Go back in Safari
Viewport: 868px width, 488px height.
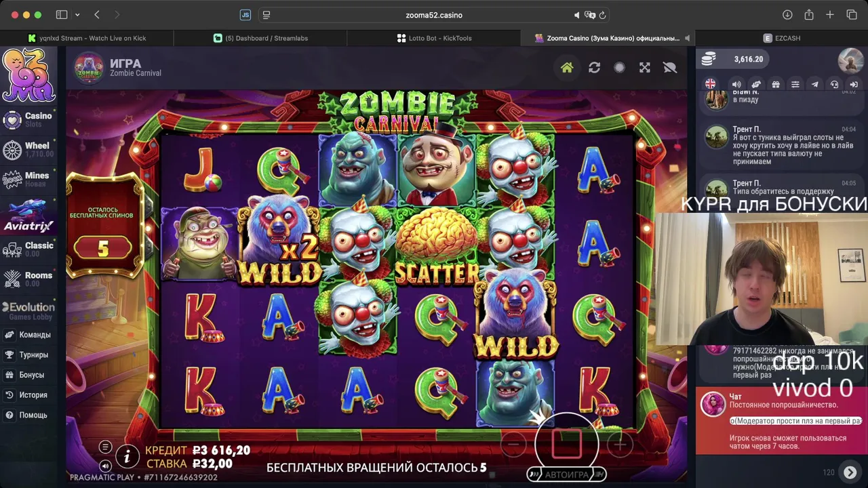97,15
